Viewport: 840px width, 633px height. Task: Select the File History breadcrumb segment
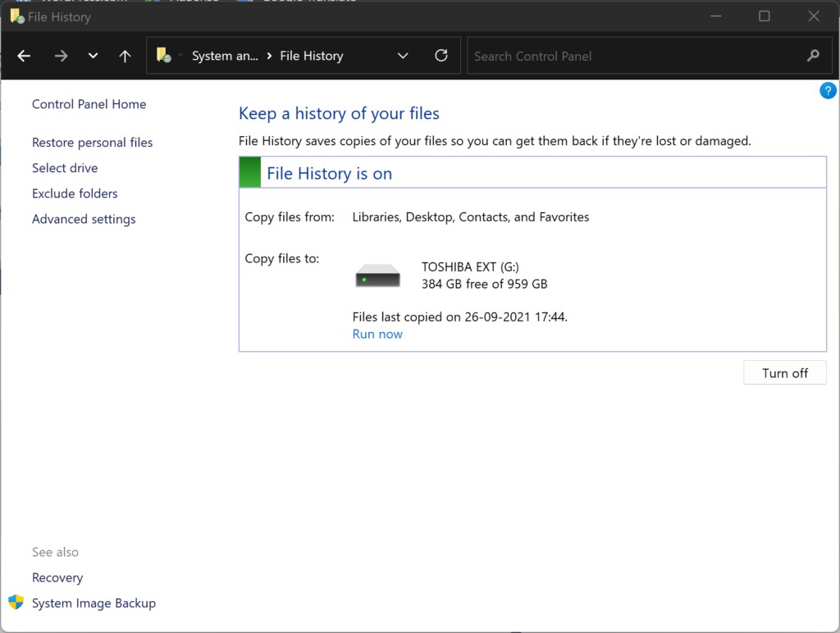(312, 56)
